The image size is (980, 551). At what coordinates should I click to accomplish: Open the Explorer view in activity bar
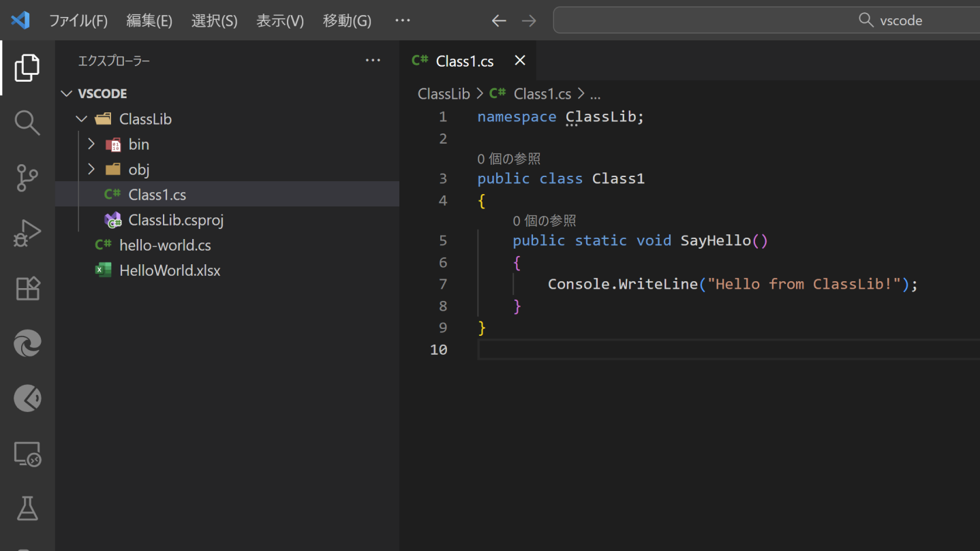click(x=27, y=67)
